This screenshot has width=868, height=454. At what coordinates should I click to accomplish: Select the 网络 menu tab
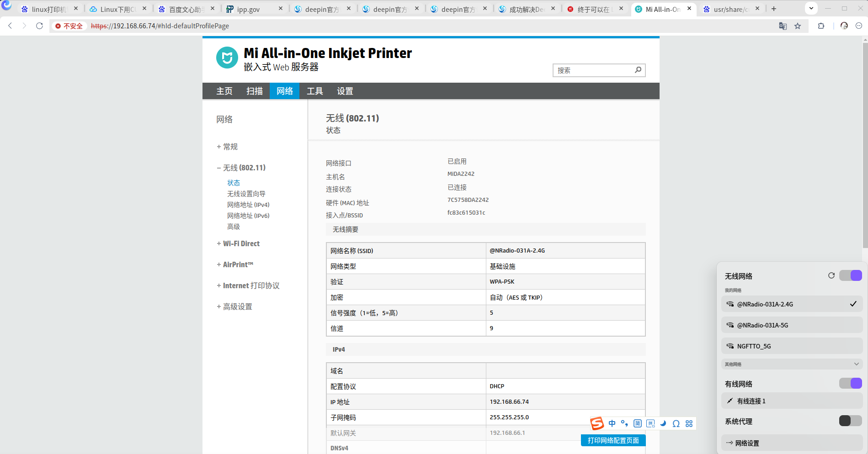tap(285, 91)
